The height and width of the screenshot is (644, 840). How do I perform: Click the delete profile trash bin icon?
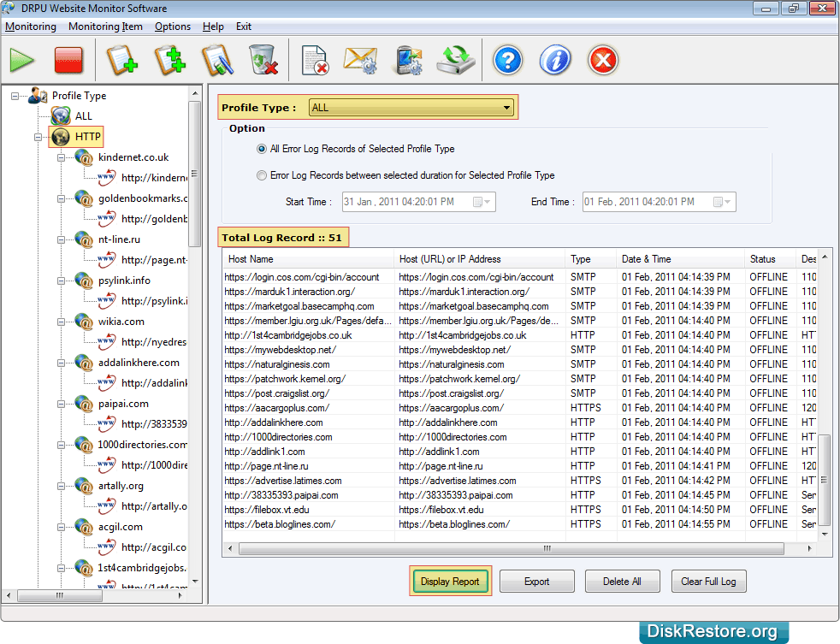(x=263, y=60)
